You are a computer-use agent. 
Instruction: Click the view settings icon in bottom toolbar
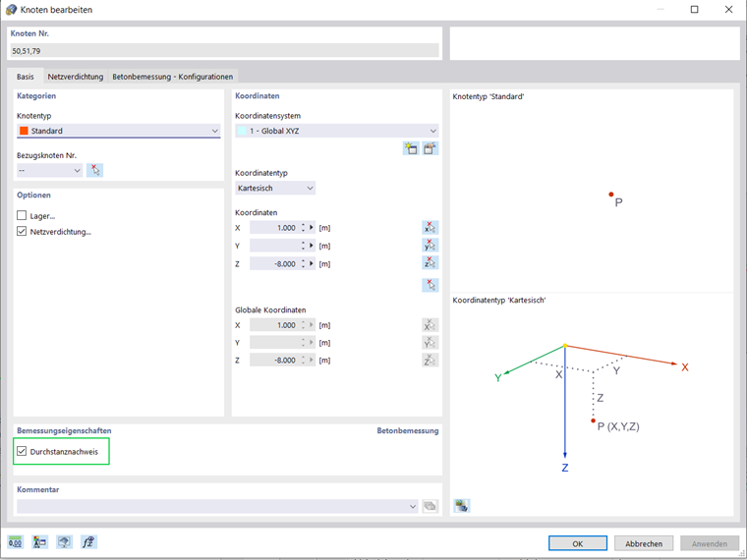64,542
